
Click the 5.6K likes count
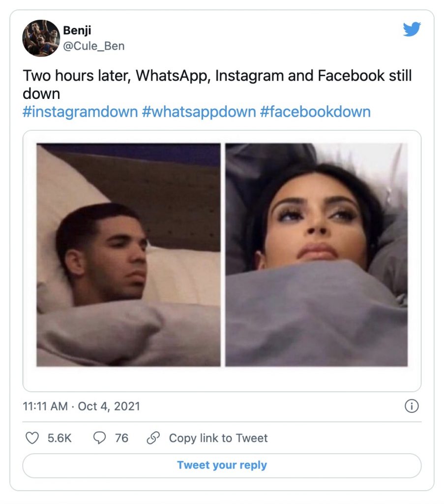pos(59,438)
